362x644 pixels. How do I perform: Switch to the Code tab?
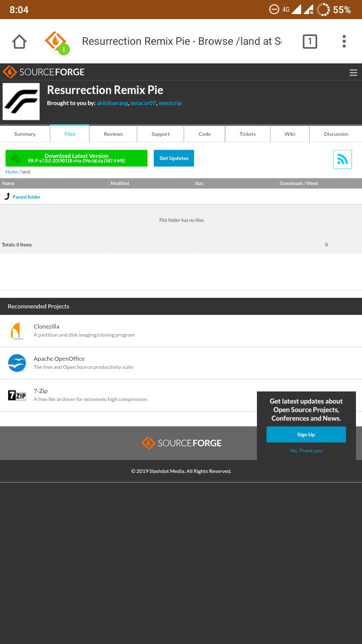[205, 134]
